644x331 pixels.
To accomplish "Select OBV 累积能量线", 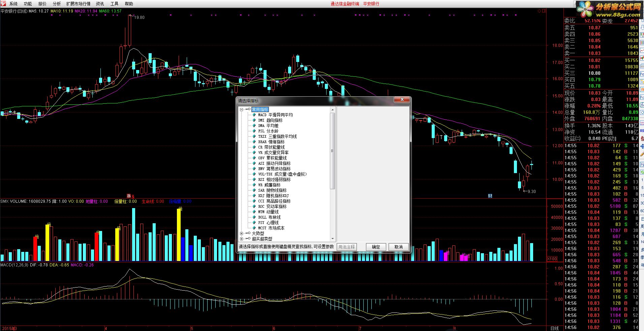I will pyautogui.click(x=272, y=158).
